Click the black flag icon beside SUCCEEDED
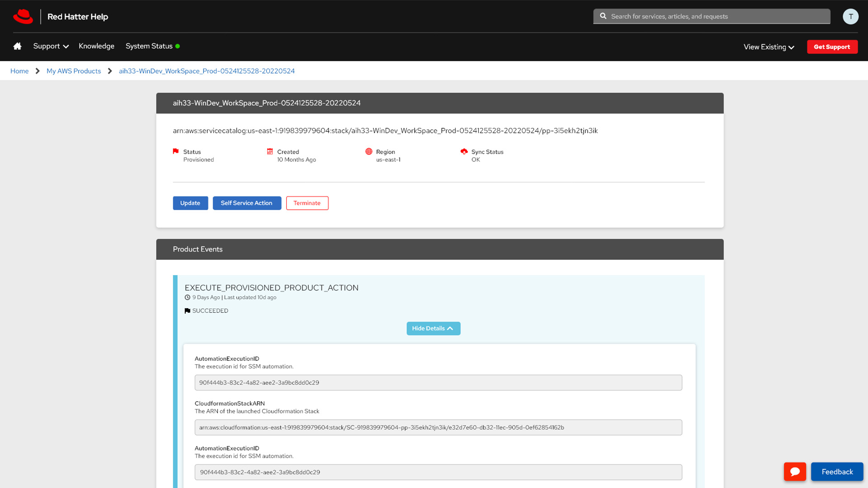 pyautogui.click(x=188, y=311)
